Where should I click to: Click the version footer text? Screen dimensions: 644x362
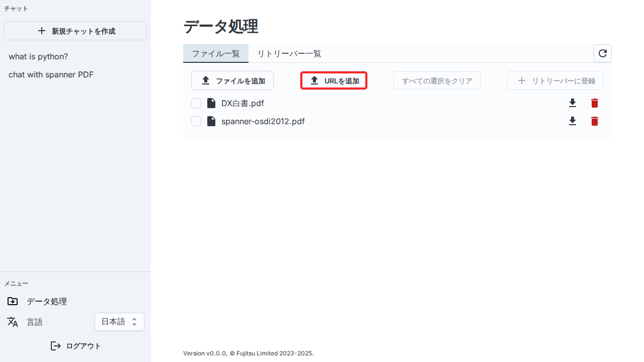tap(249, 353)
